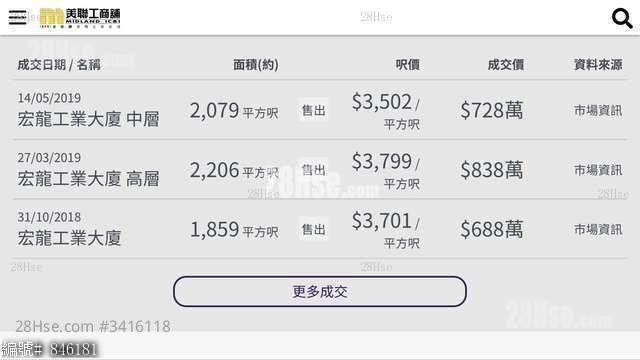Image resolution: width=640 pixels, height=360 pixels.
Task: Click the 更多成交 button
Action: pos(320,291)
